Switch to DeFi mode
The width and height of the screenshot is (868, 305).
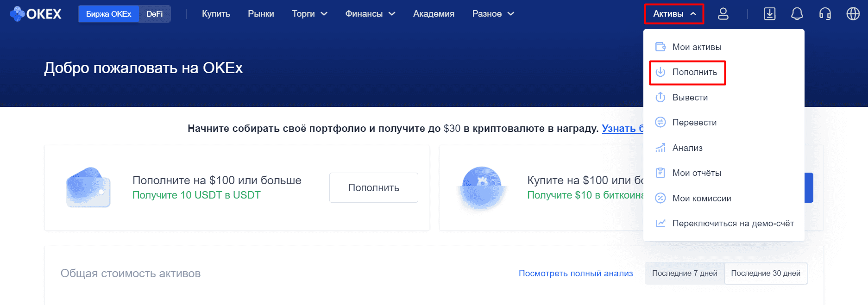pos(155,14)
